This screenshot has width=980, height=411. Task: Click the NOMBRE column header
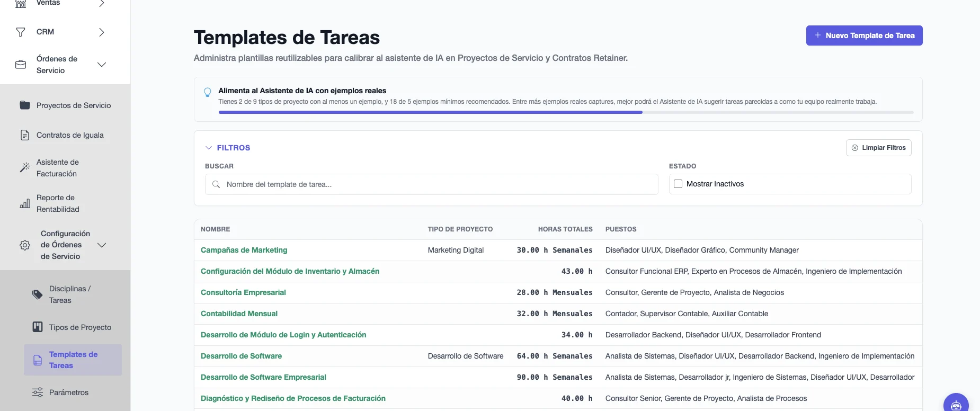point(215,229)
